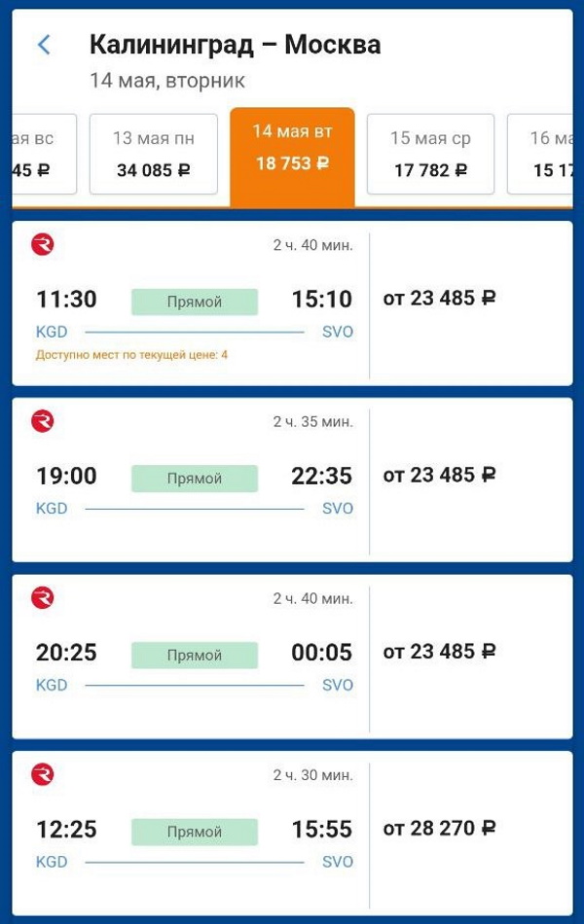Click airline logo on 12:25 flight
Viewport: 584px width, 924px height.
[43, 774]
